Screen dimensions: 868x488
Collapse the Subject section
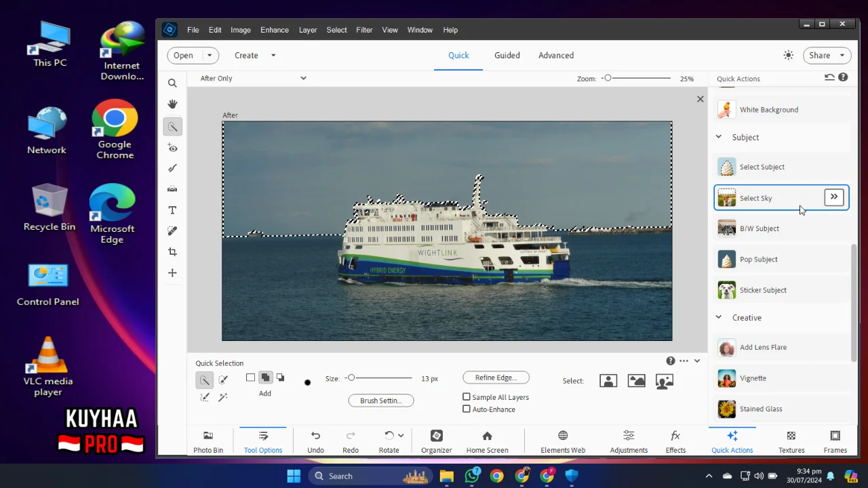click(x=719, y=137)
